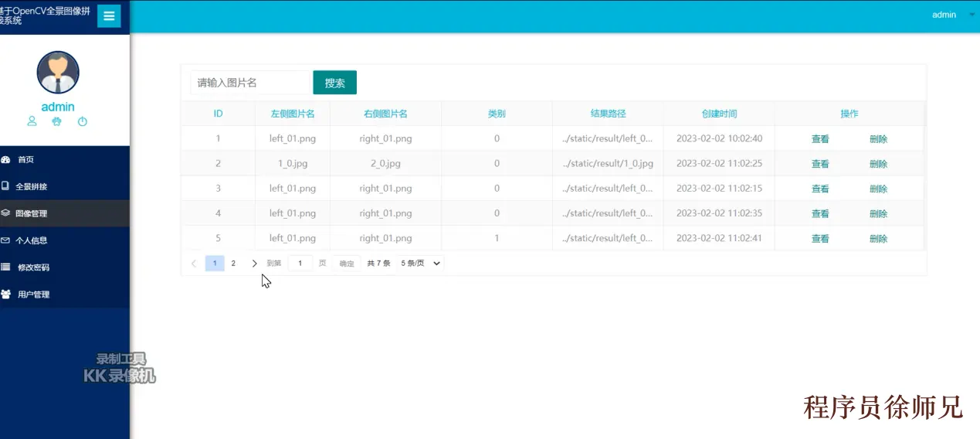Click 查看 for row ID 3
The width and height of the screenshot is (980, 439).
click(x=820, y=189)
